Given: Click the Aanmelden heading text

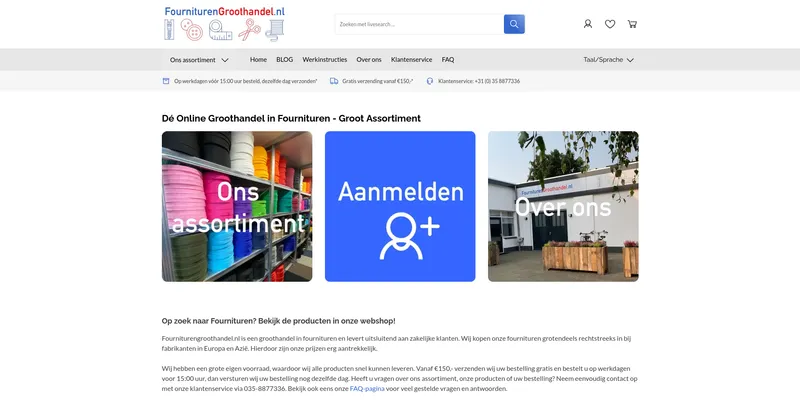Looking at the screenshot, I should (401, 192).
